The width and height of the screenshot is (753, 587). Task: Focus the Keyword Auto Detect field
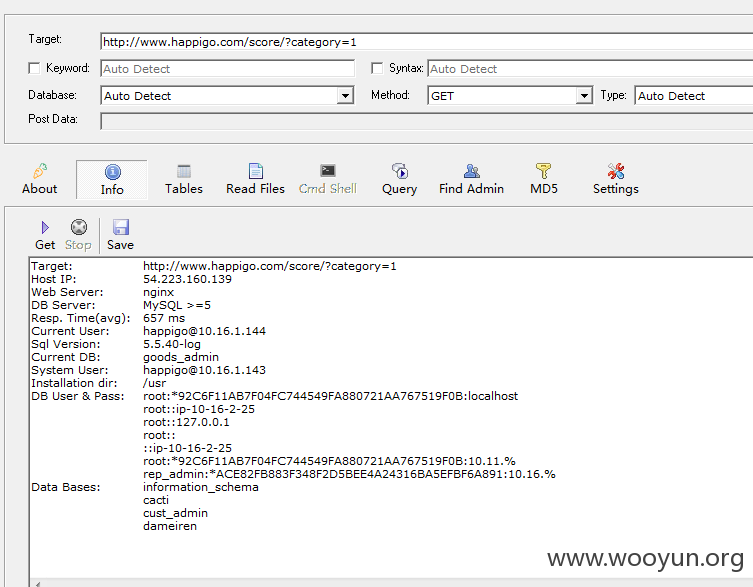(x=228, y=69)
